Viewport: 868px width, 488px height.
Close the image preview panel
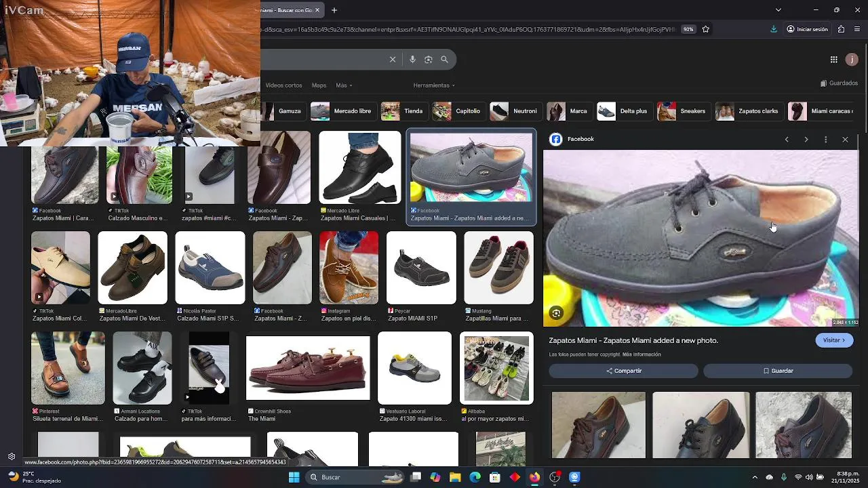coord(845,140)
